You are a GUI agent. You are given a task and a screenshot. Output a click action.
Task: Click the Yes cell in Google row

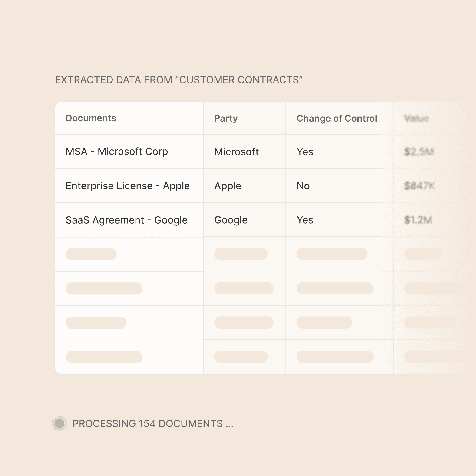pyautogui.click(x=305, y=220)
